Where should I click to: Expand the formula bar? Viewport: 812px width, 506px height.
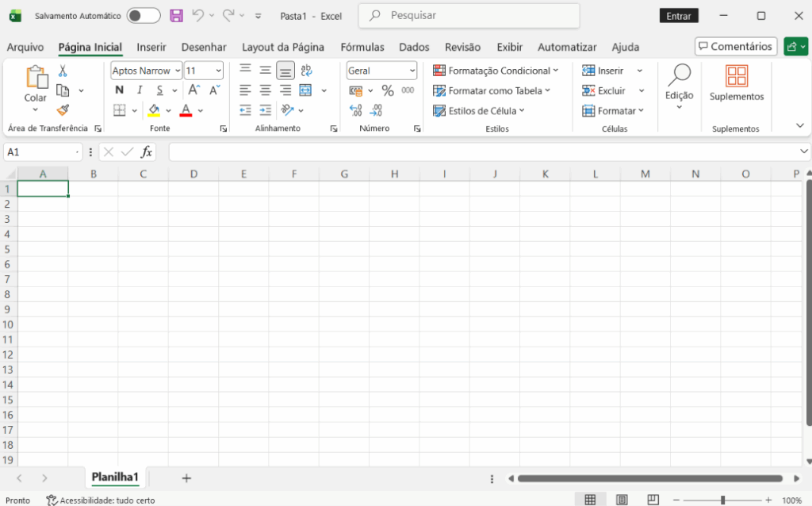pos(803,151)
